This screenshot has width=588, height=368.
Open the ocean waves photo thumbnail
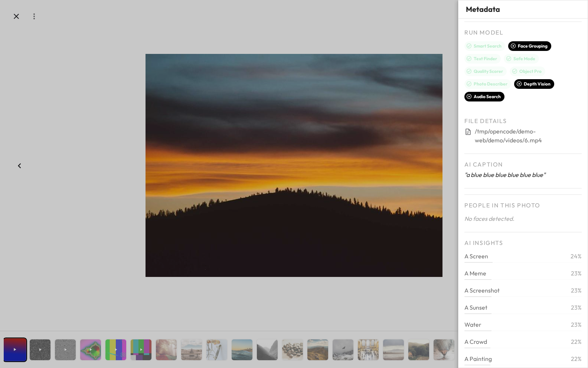click(242, 350)
